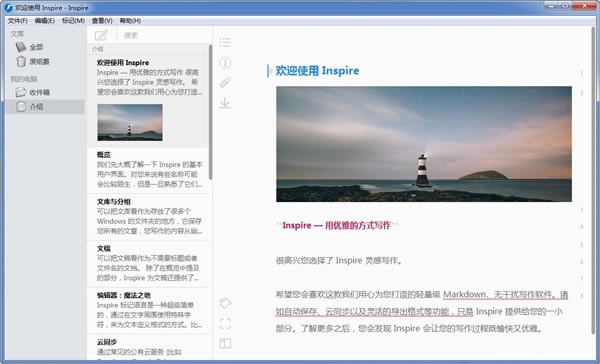Select the 介绍 group document icon

click(x=21, y=106)
